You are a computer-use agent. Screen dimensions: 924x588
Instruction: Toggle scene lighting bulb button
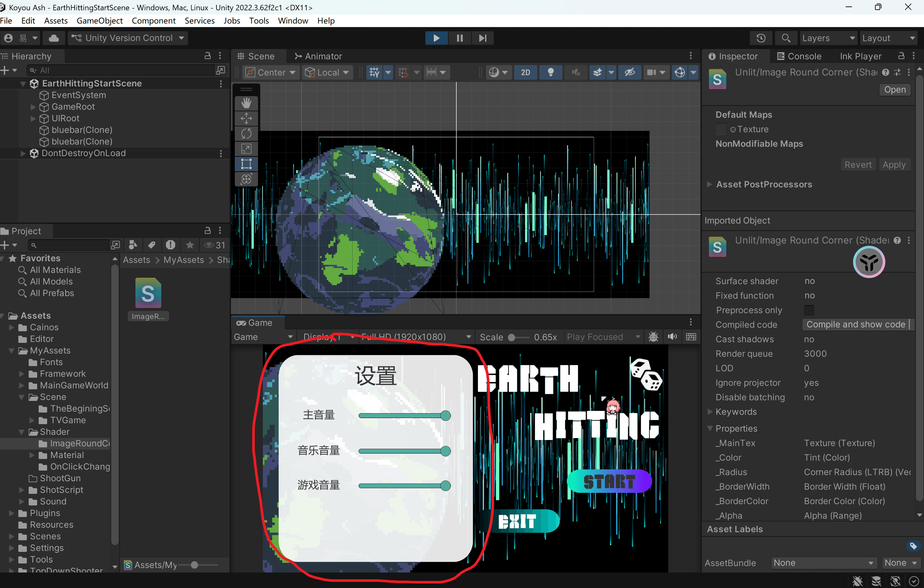(551, 72)
